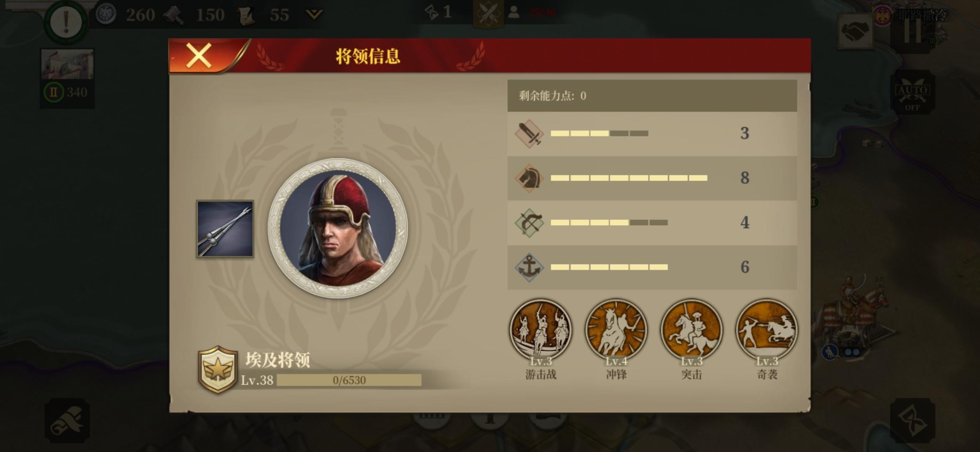Close the 将领信息 general info panel
The width and height of the screenshot is (980, 452).
point(199,56)
